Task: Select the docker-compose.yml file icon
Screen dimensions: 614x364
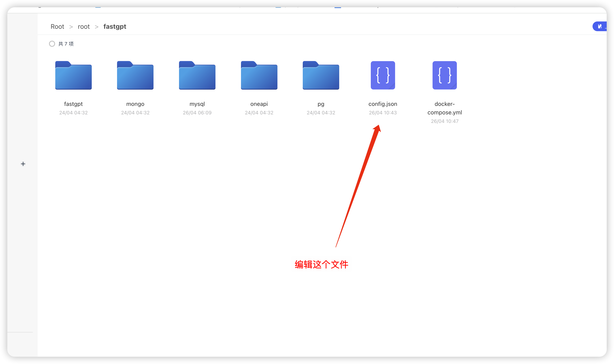Action: coord(445,75)
